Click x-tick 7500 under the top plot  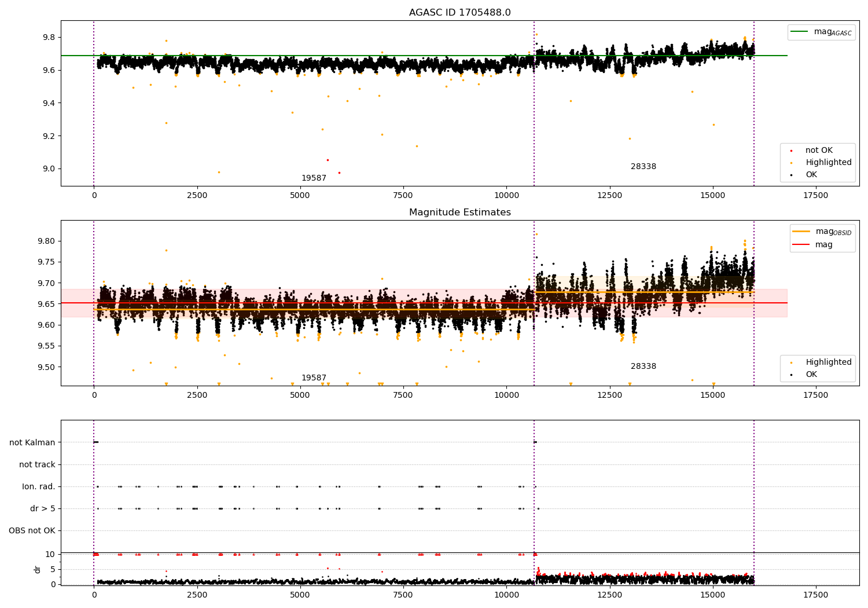[x=403, y=196]
